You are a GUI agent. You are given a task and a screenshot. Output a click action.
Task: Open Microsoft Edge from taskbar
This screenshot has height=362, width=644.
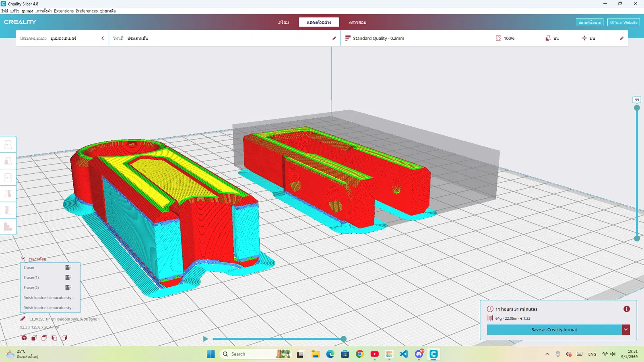tap(330, 354)
